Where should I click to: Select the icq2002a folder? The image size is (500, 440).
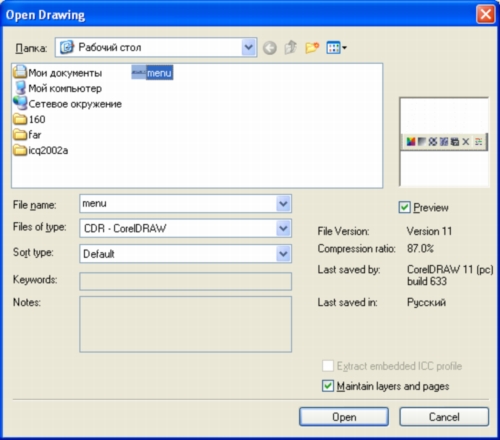coord(41,150)
